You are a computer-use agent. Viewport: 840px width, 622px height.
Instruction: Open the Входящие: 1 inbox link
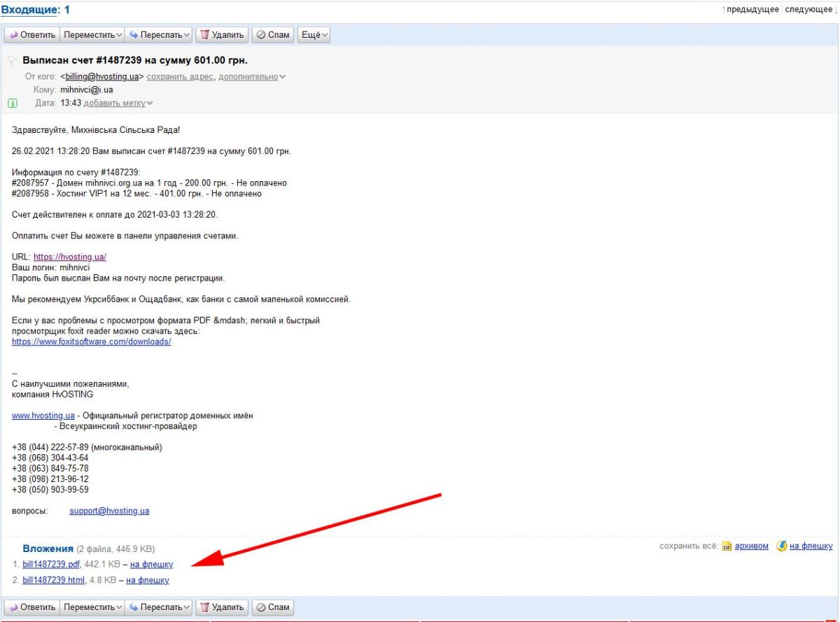tap(35, 10)
